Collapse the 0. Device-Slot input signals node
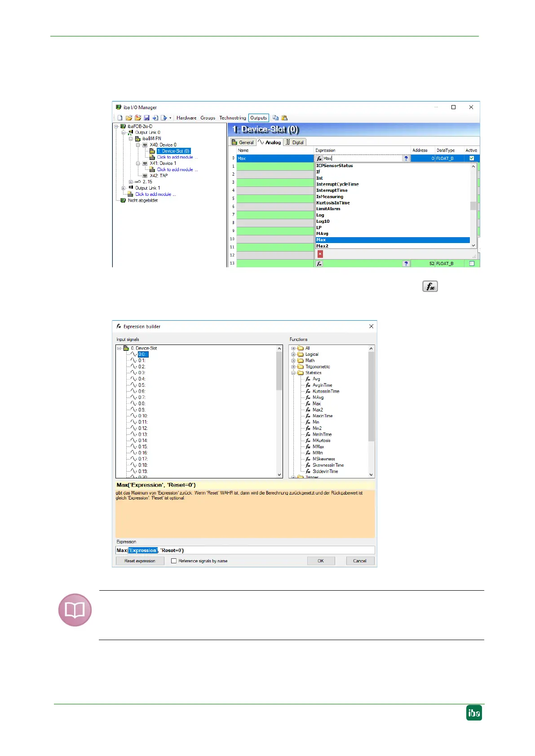 tap(119, 348)
